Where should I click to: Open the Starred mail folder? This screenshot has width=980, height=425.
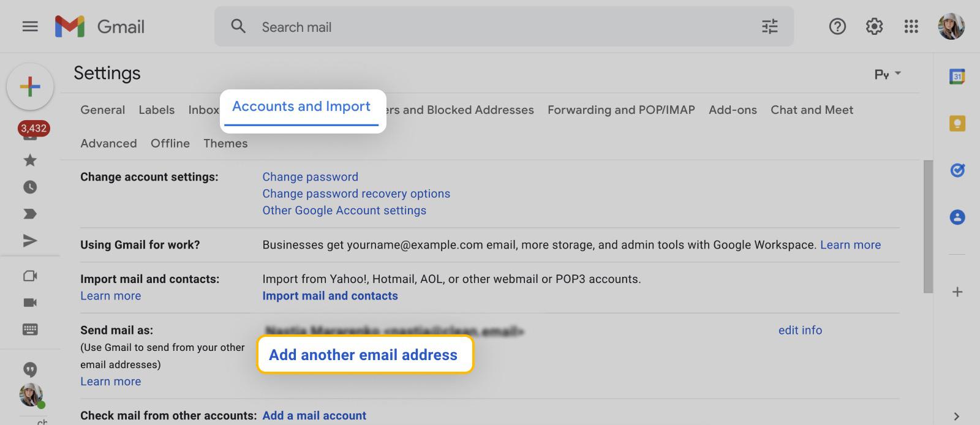29,160
